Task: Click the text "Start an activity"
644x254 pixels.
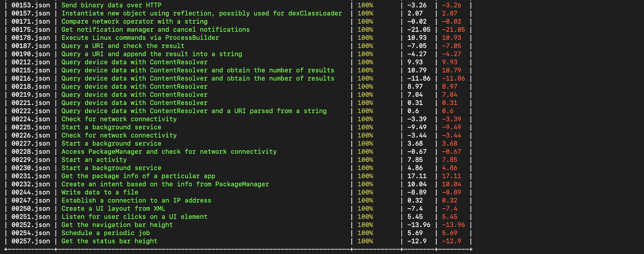Action: tap(94, 160)
